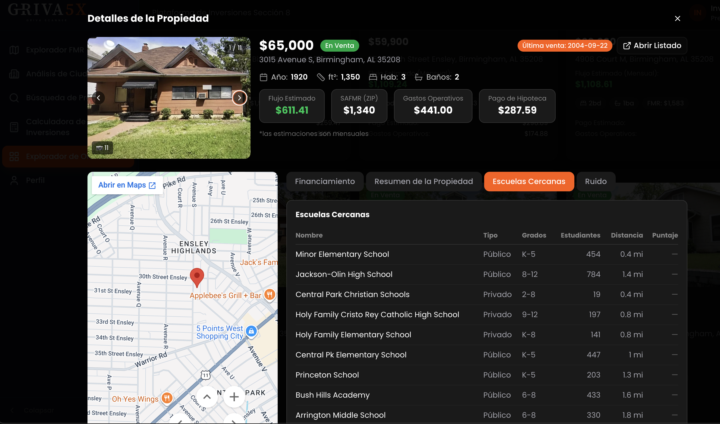The height and width of the screenshot is (424, 720).
Task: Select the Minor Elementary School row
Action: pos(487,254)
